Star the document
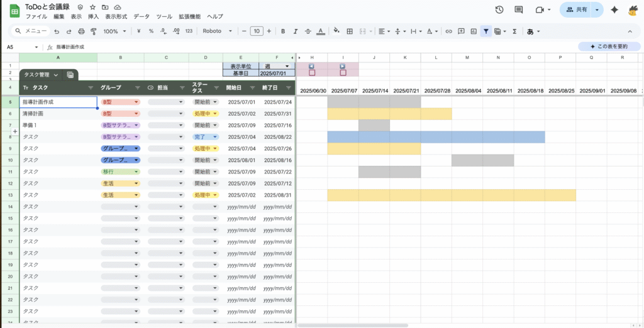The width and height of the screenshot is (644, 328). (x=92, y=8)
